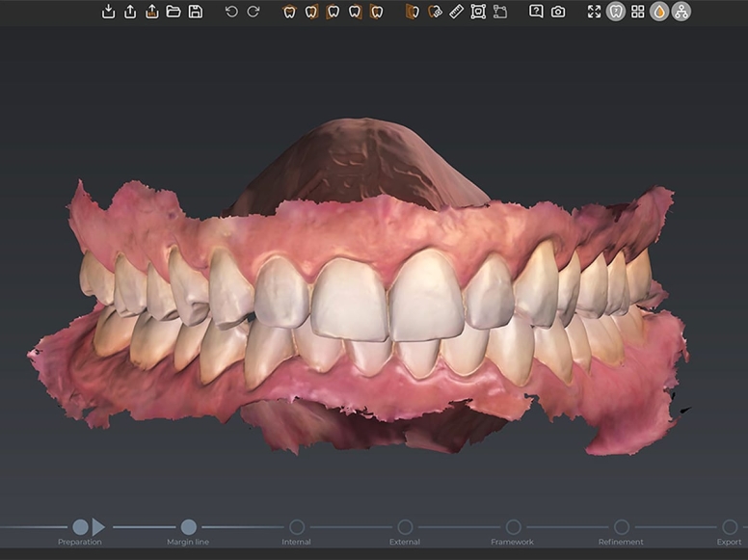The height and width of the screenshot is (560, 748).
Task: Save using the floppy disk icon
Action: [x=196, y=12]
